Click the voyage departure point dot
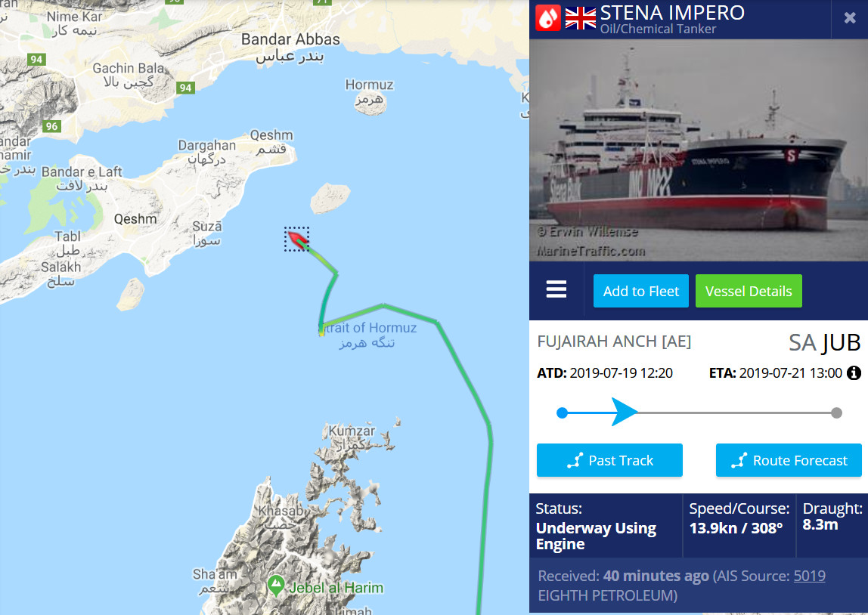 click(562, 413)
